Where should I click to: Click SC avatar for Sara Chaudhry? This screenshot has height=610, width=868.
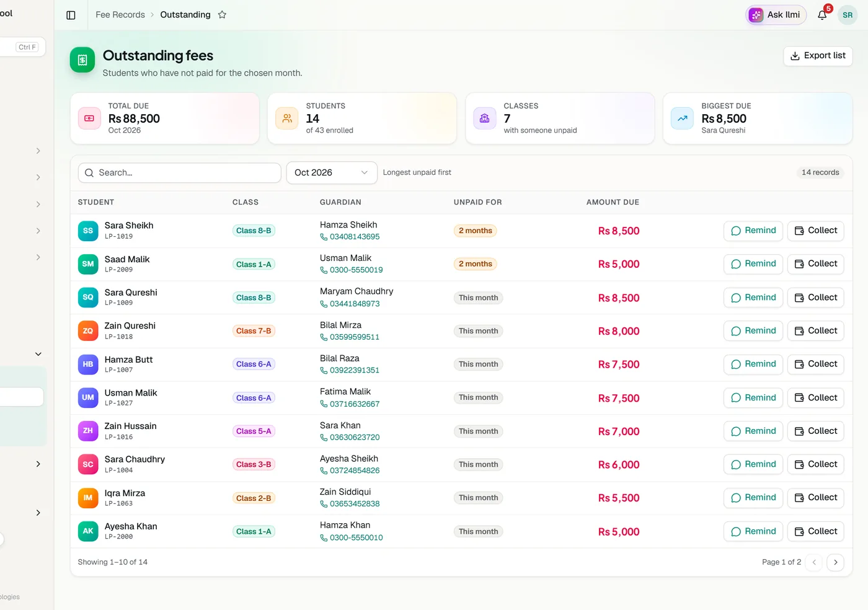pyautogui.click(x=88, y=464)
